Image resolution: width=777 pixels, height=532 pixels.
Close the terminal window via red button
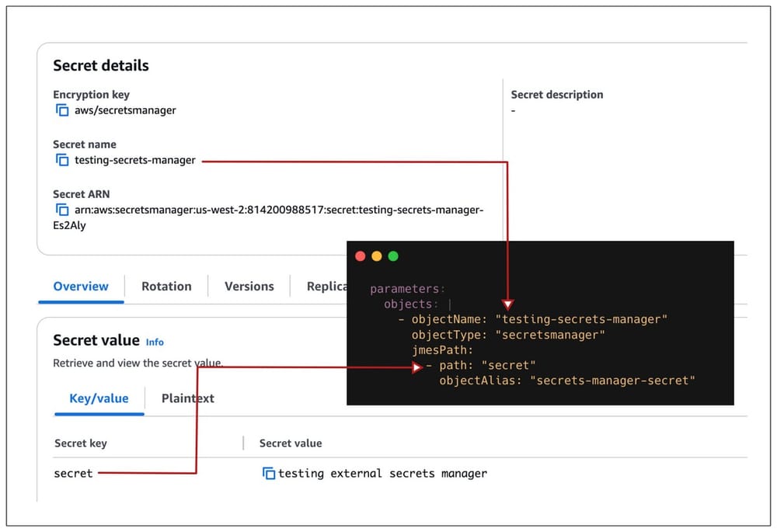click(x=361, y=255)
